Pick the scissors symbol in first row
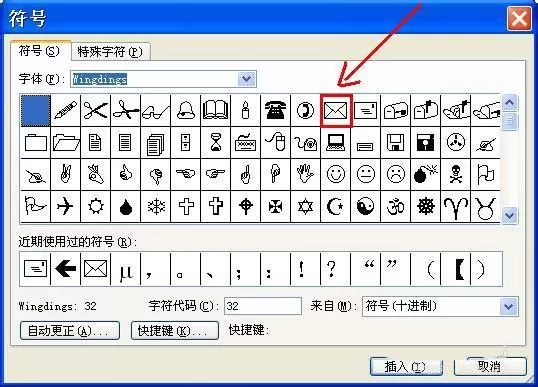538x387 pixels. [95, 110]
